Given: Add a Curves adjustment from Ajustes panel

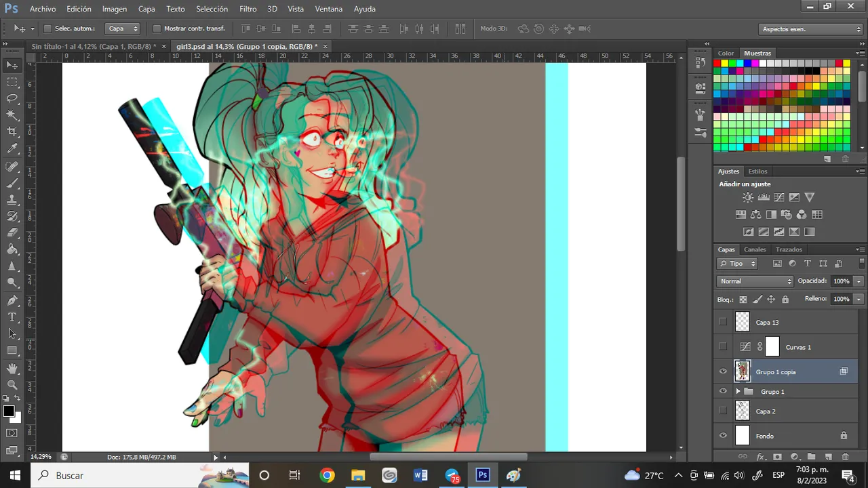Looking at the screenshot, I should pyautogui.click(x=778, y=197).
